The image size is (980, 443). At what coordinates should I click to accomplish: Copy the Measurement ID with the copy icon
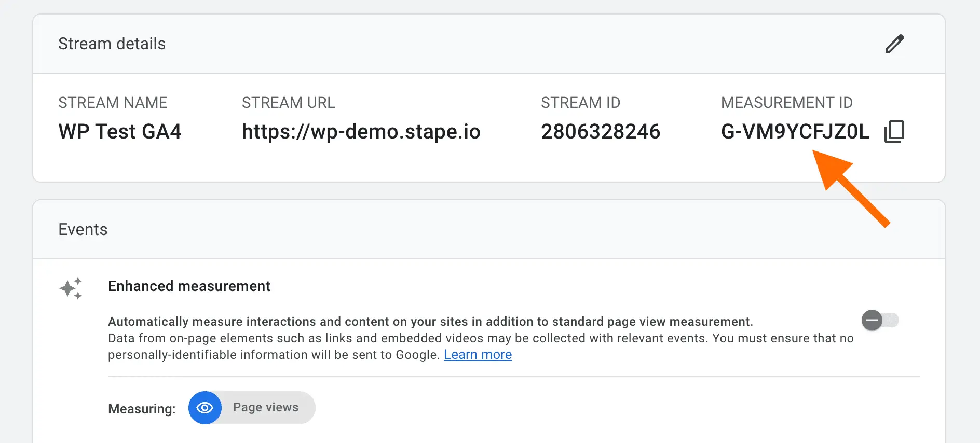pos(894,132)
